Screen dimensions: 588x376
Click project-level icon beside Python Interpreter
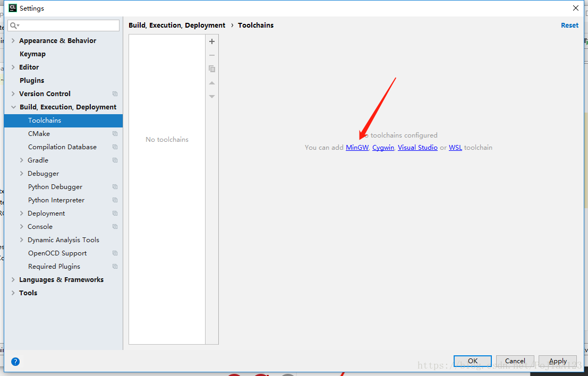pyautogui.click(x=115, y=200)
